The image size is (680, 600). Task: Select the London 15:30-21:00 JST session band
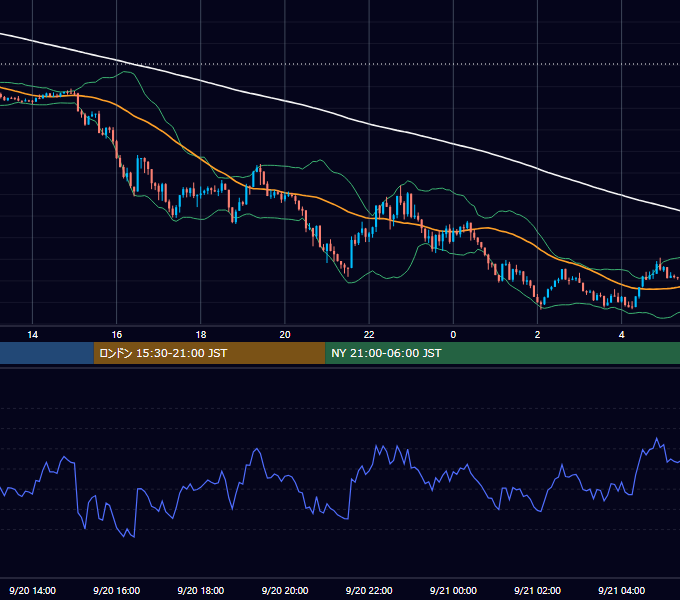(x=209, y=353)
